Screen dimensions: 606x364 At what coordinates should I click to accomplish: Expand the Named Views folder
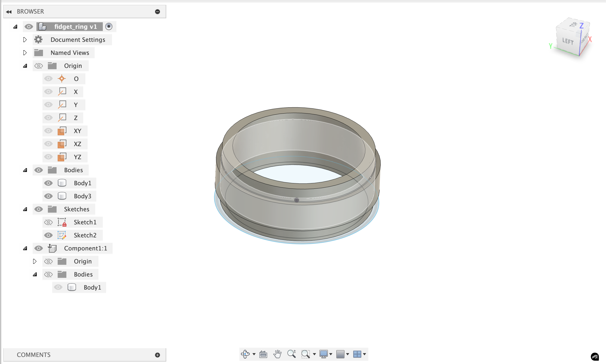(25, 52)
